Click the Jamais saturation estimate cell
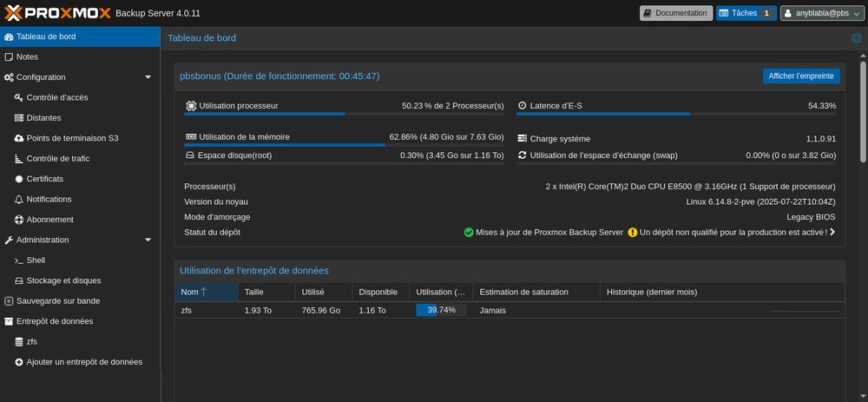868x402 pixels. [x=536, y=311]
